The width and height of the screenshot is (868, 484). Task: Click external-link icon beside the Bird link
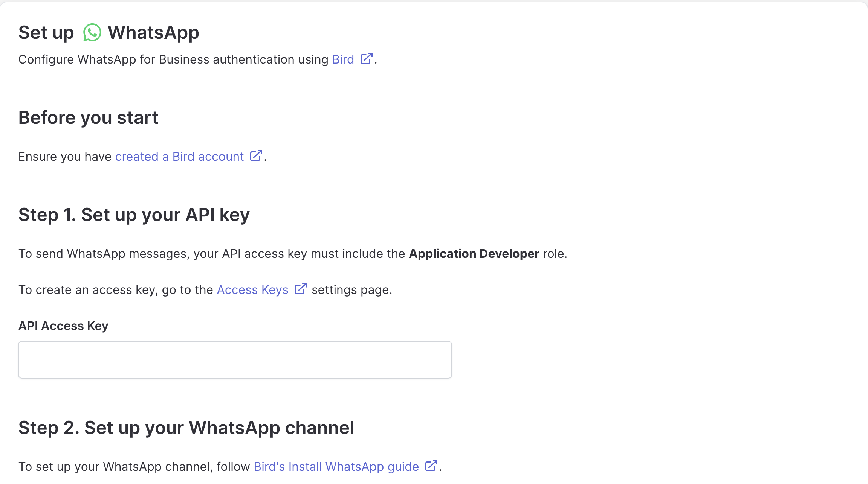tap(366, 59)
